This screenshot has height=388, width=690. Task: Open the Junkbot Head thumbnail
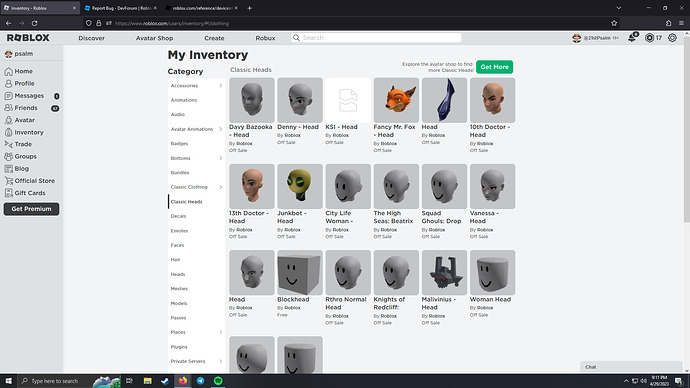(300, 187)
